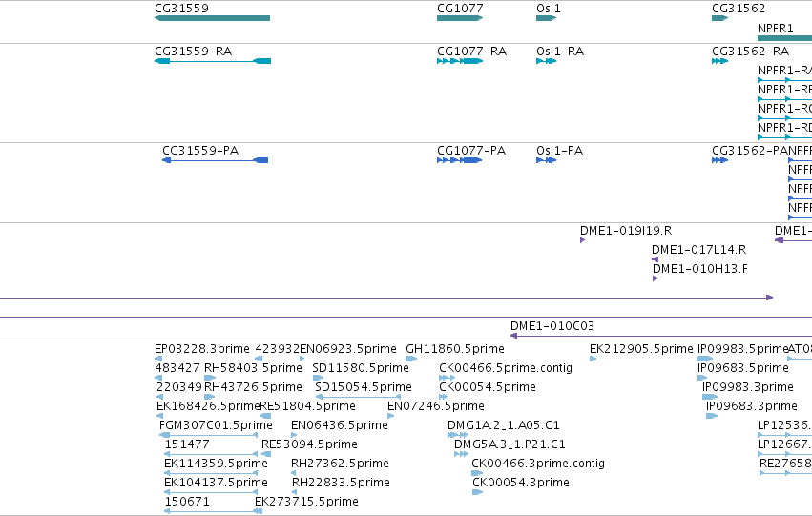Click the 483427 feature label
This screenshot has width=812, height=516.
point(177,368)
